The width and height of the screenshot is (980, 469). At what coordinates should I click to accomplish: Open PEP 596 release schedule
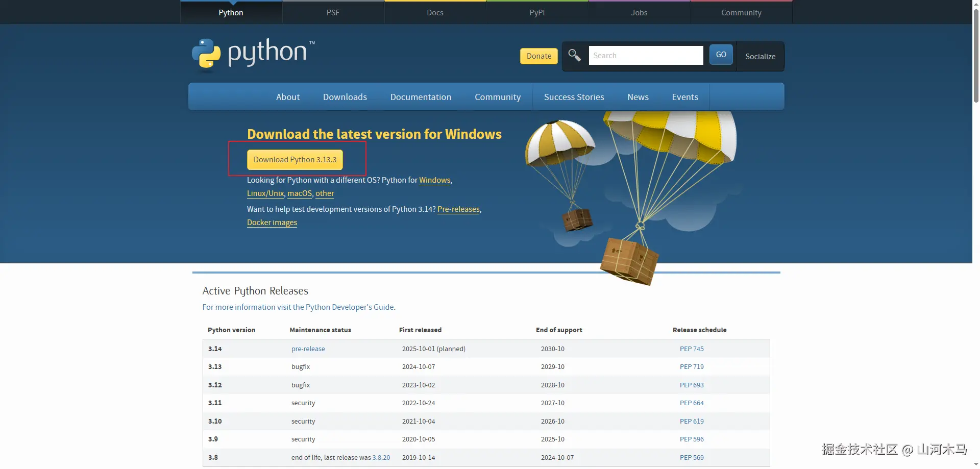click(x=692, y=439)
